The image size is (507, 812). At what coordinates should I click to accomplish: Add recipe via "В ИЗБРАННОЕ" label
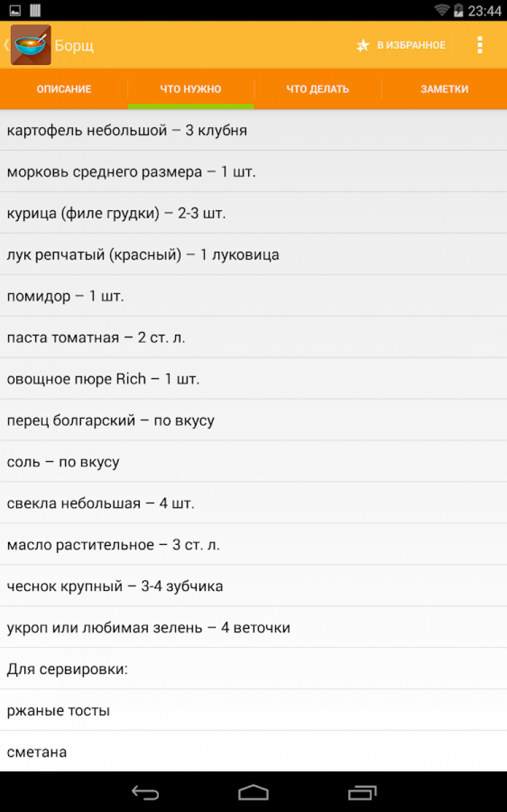pyautogui.click(x=411, y=45)
